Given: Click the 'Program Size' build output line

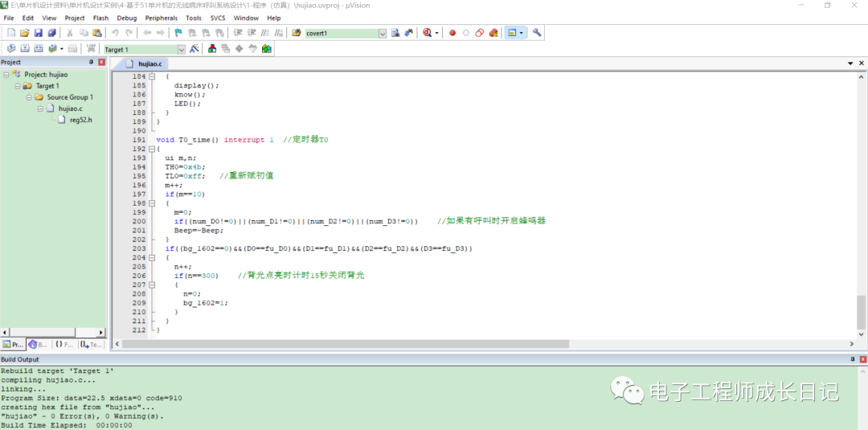Looking at the screenshot, I should (x=92, y=398).
